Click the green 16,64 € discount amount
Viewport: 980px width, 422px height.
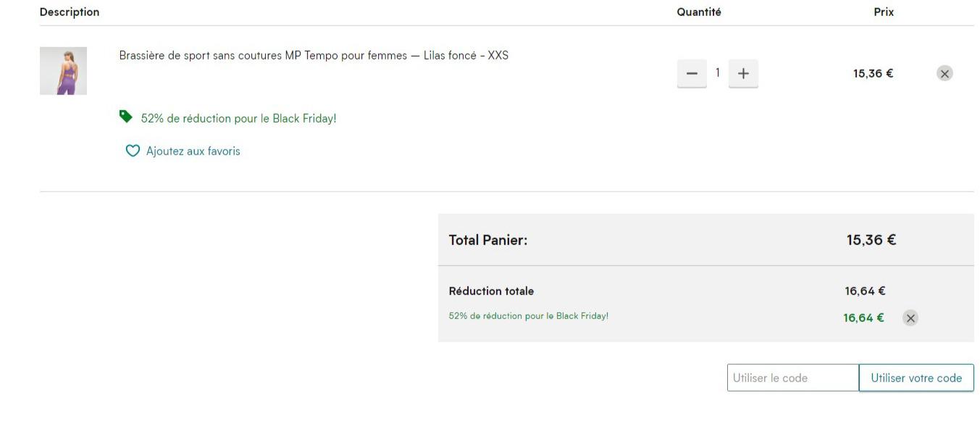(x=863, y=318)
